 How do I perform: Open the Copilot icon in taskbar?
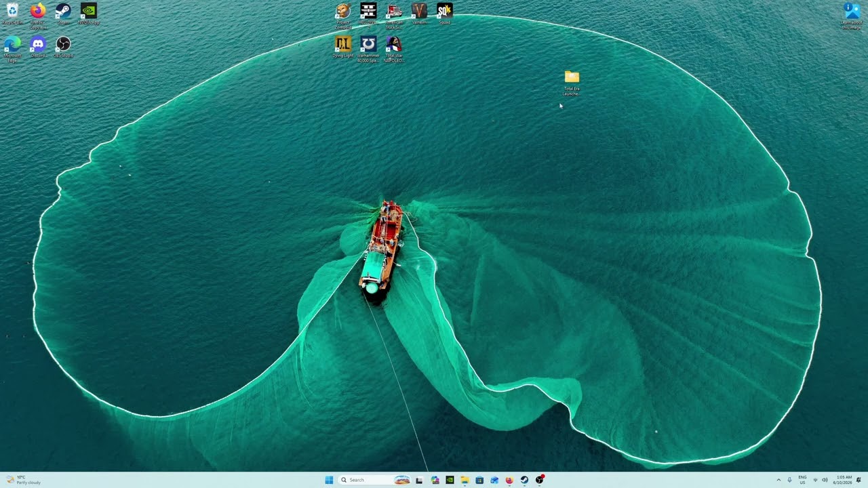point(435,480)
